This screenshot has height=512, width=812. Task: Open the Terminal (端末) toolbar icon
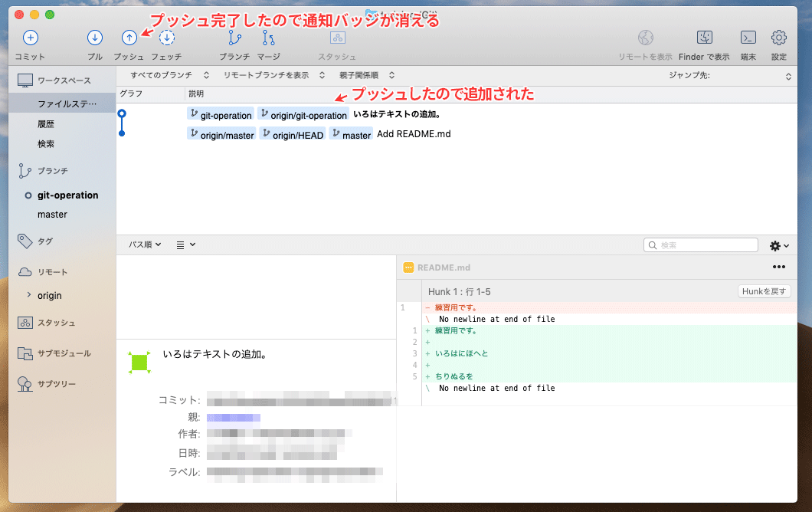coord(748,38)
